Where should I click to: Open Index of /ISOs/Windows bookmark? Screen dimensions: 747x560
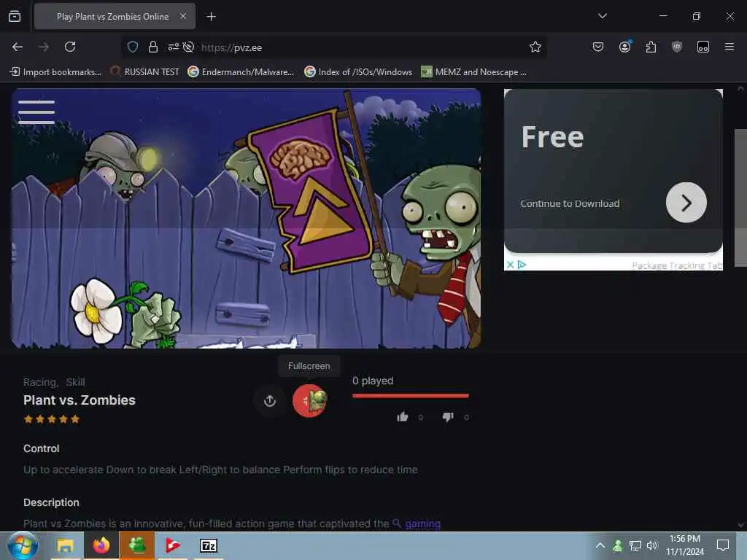click(358, 72)
